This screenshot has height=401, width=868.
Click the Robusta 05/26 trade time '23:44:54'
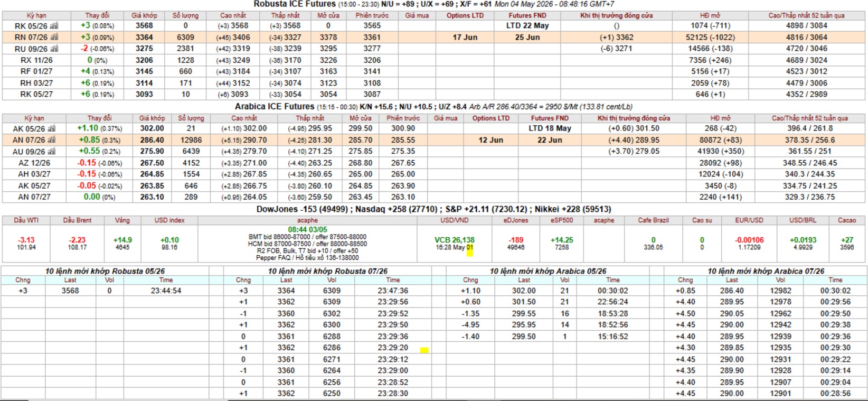pos(166,291)
